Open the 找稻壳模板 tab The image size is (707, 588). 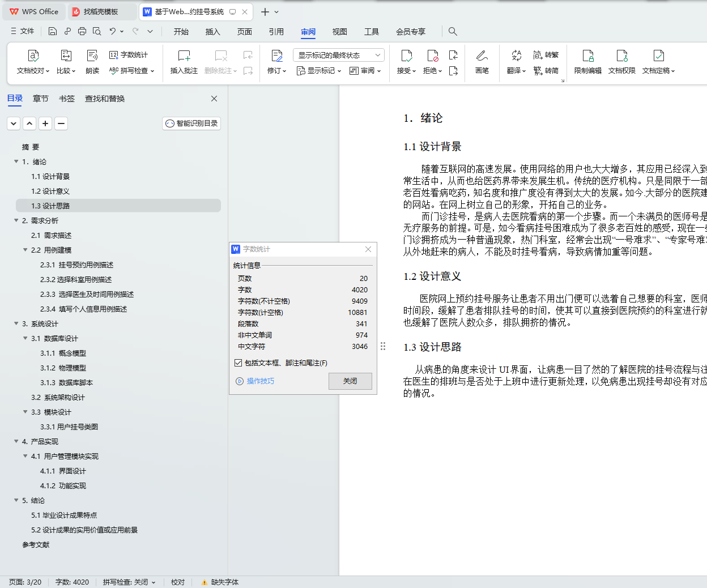click(102, 11)
